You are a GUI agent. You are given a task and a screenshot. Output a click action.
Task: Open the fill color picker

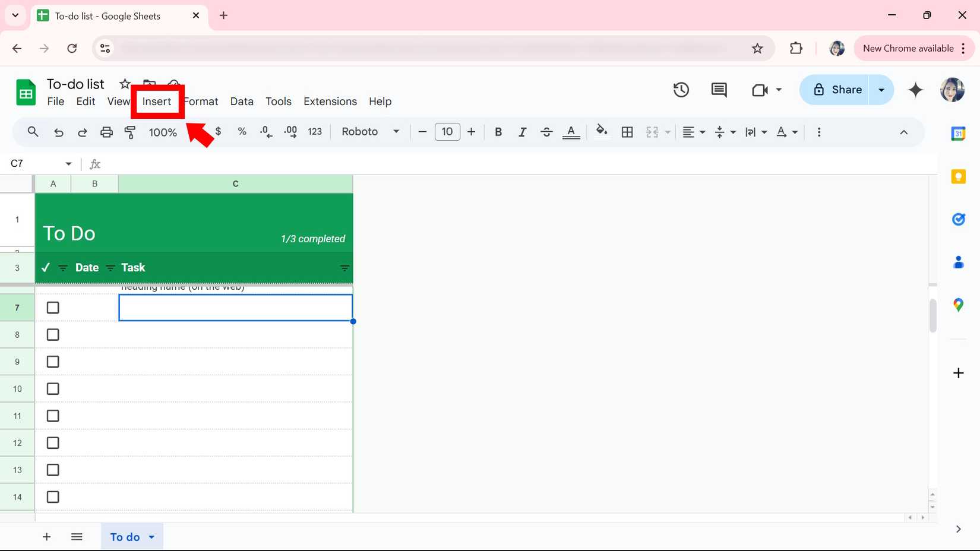(601, 132)
